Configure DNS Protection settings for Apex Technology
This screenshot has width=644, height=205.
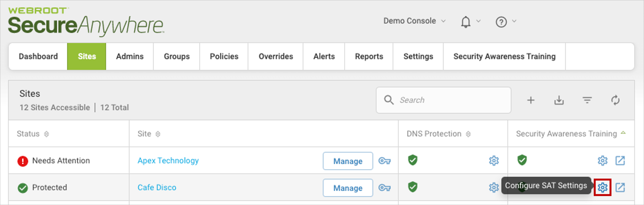(x=494, y=160)
